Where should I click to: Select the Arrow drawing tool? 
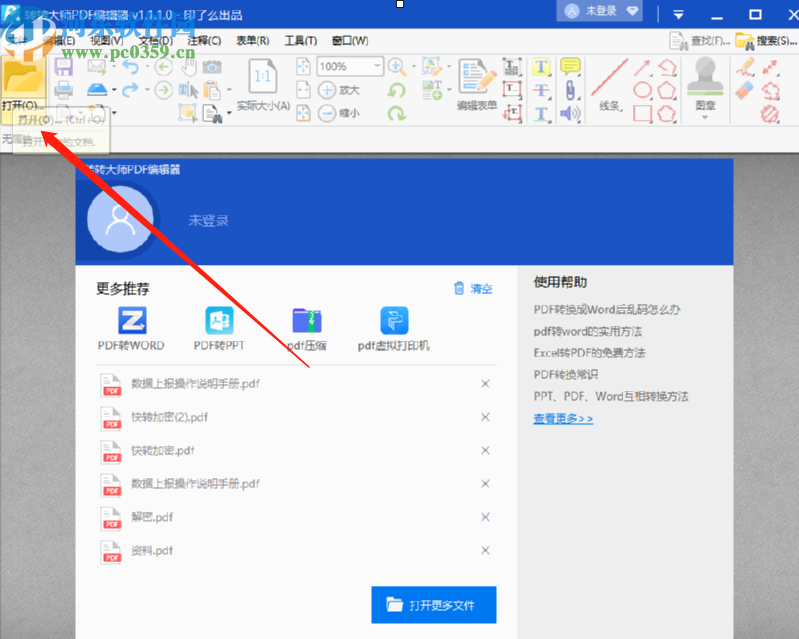point(642,67)
